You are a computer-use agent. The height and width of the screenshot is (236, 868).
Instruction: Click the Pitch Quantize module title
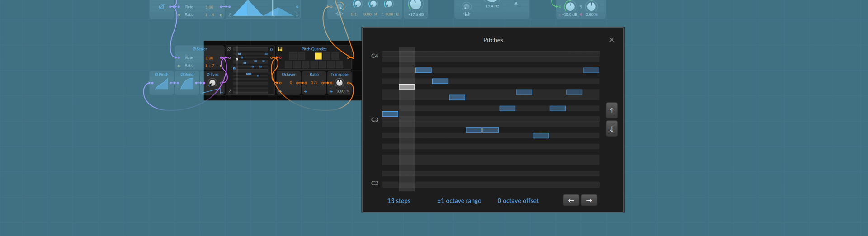pos(314,49)
